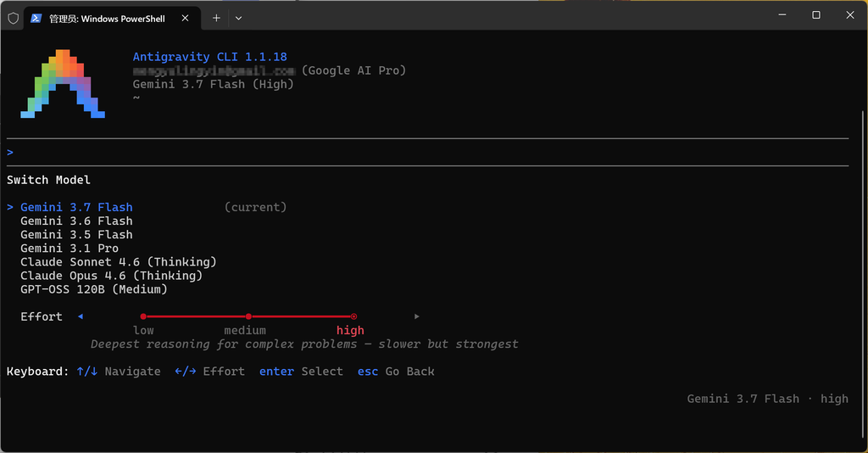868x453 pixels.
Task: Click the Antigravity pixel logo
Action: 63,84
